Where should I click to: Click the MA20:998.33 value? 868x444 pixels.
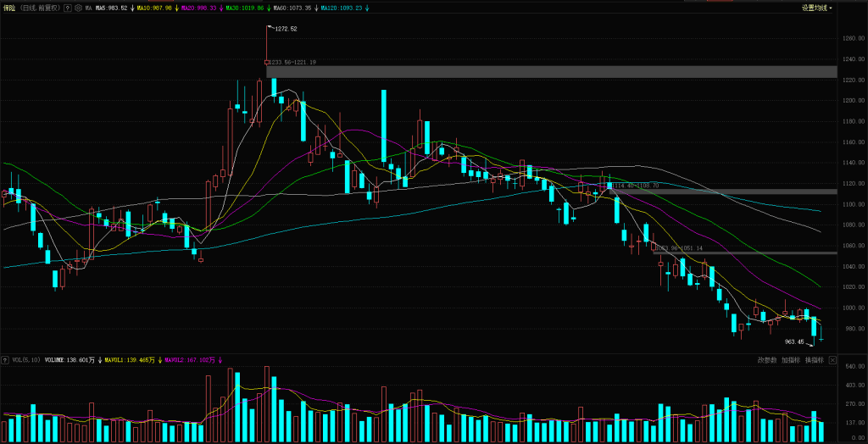(198, 8)
